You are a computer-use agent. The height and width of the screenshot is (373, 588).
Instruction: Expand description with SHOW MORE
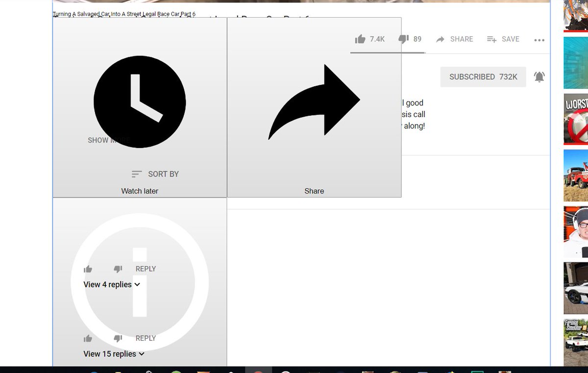[109, 140]
